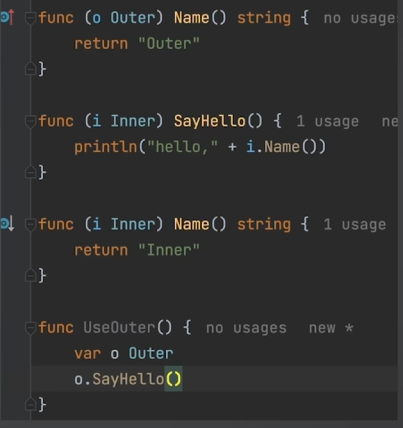Click the fold-end marker closing UseOuter
The height and width of the screenshot is (428, 403).
click(x=30, y=405)
